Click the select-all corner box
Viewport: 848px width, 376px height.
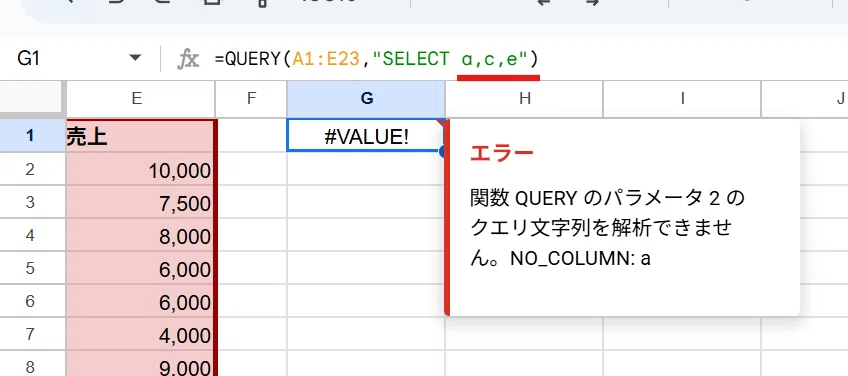click(x=31, y=98)
